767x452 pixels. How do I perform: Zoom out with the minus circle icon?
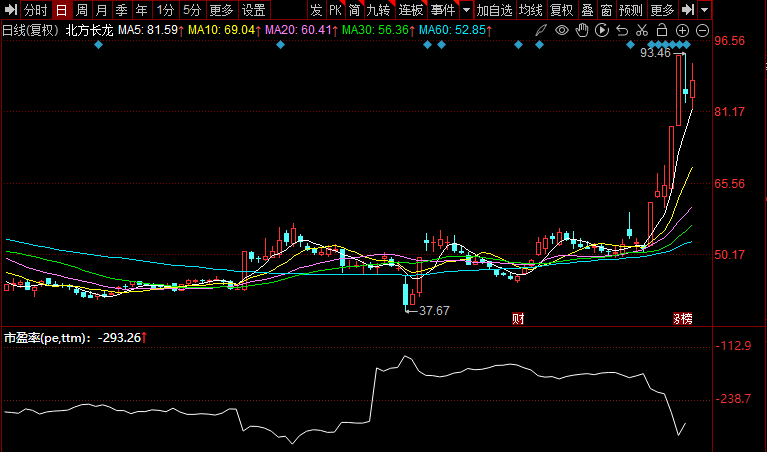click(x=704, y=30)
